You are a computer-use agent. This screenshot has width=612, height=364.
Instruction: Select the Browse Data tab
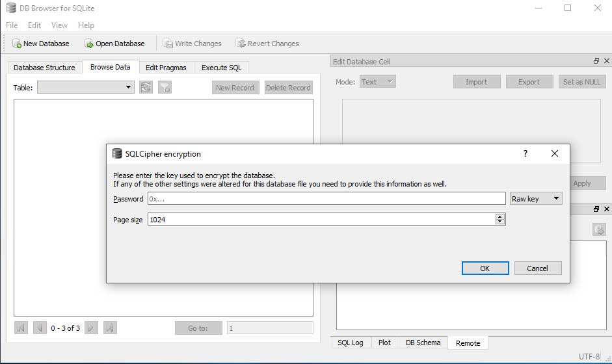coord(110,67)
